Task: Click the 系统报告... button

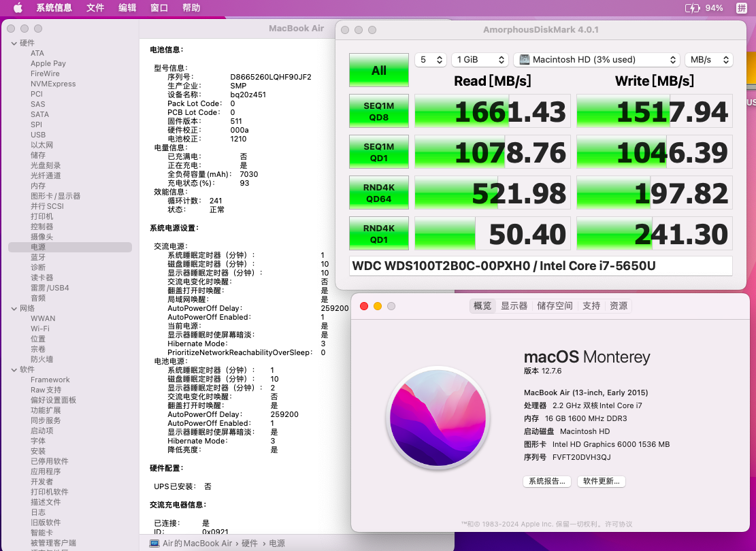Action: (x=547, y=481)
